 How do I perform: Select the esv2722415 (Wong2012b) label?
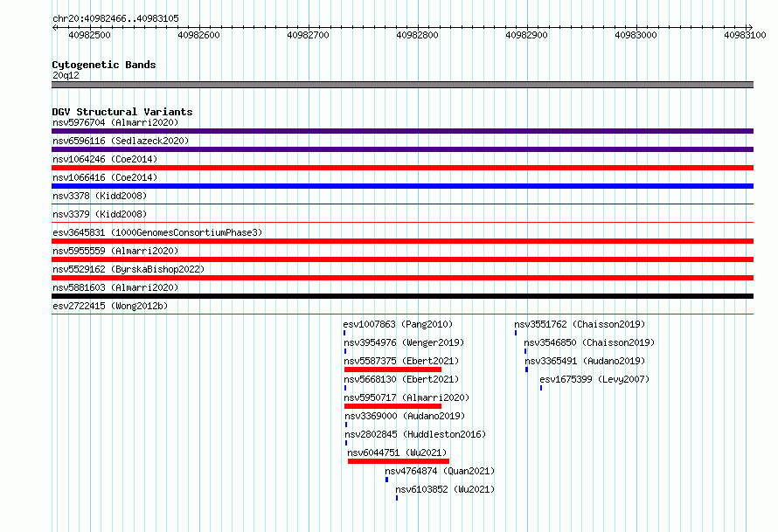(110, 306)
